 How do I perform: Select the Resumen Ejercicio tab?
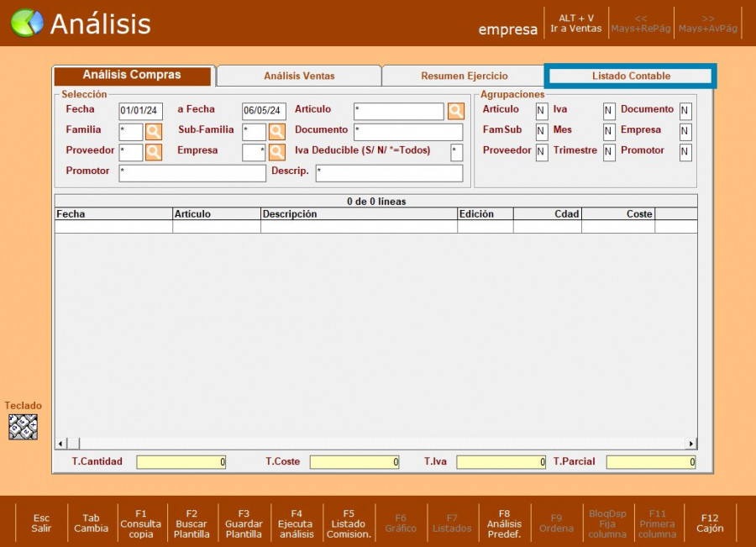pyautogui.click(x=464, y=76)
